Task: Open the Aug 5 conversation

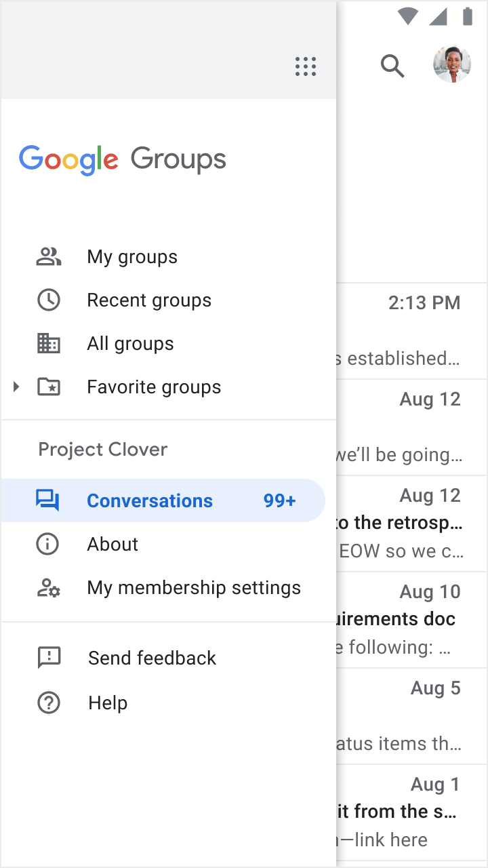Action: coord(412,716)
